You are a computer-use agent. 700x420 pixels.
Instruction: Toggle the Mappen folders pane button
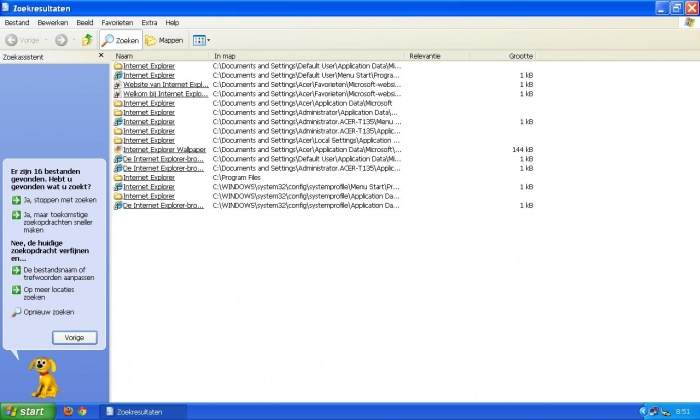tap(164, 40)
